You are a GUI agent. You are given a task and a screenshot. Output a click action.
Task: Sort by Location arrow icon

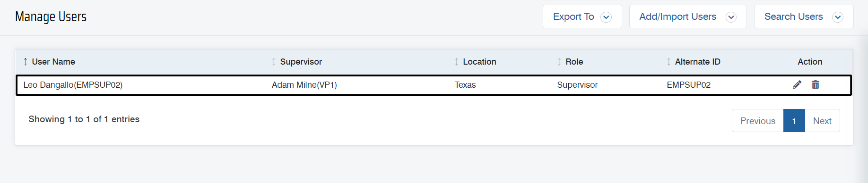point(457,62)
